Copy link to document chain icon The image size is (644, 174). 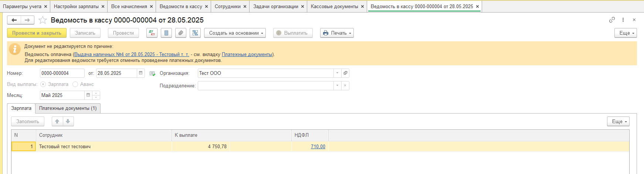point(612,20)
